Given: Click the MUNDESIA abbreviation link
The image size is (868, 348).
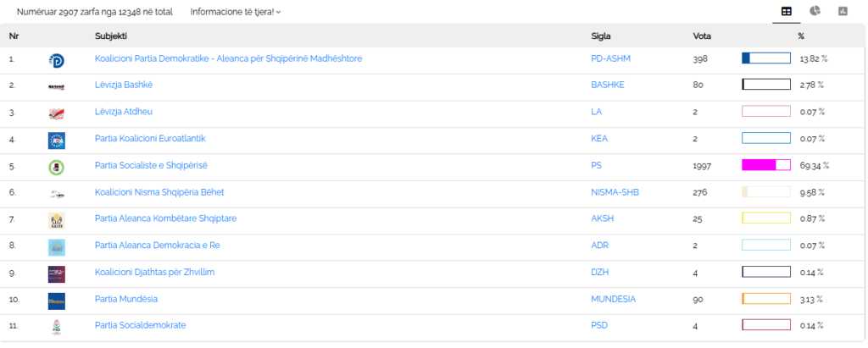Looking at the screenshot, I should click(x=612, y=299).
